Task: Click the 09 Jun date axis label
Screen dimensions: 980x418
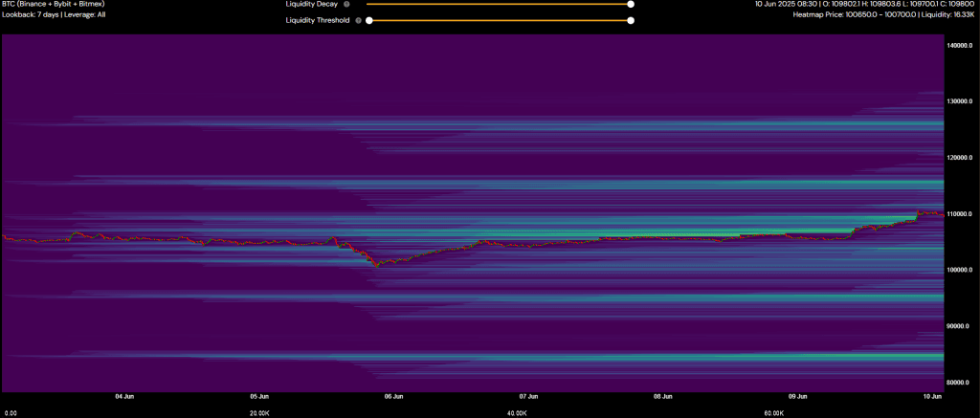Action: pyautogui.click(x=797, y=396)
